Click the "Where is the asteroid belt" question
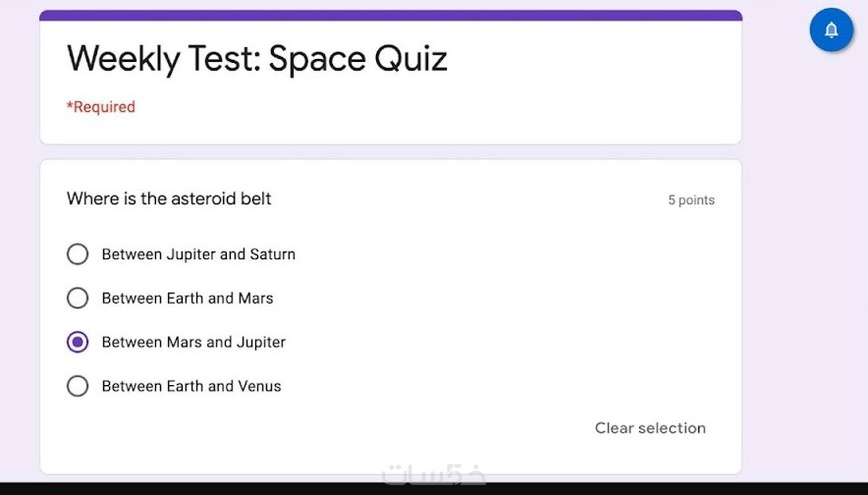The width and height of the screenshot is (868, 495). point(168,199)
